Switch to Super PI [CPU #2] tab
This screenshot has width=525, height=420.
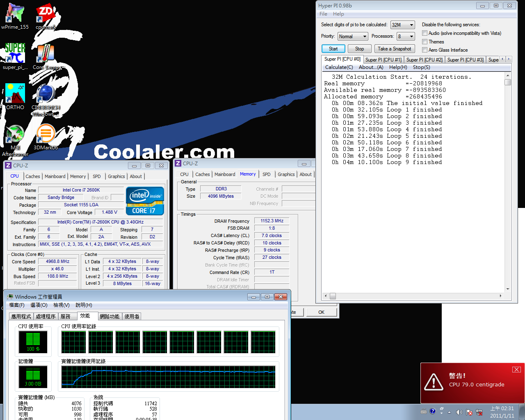(x=424, y=60)
